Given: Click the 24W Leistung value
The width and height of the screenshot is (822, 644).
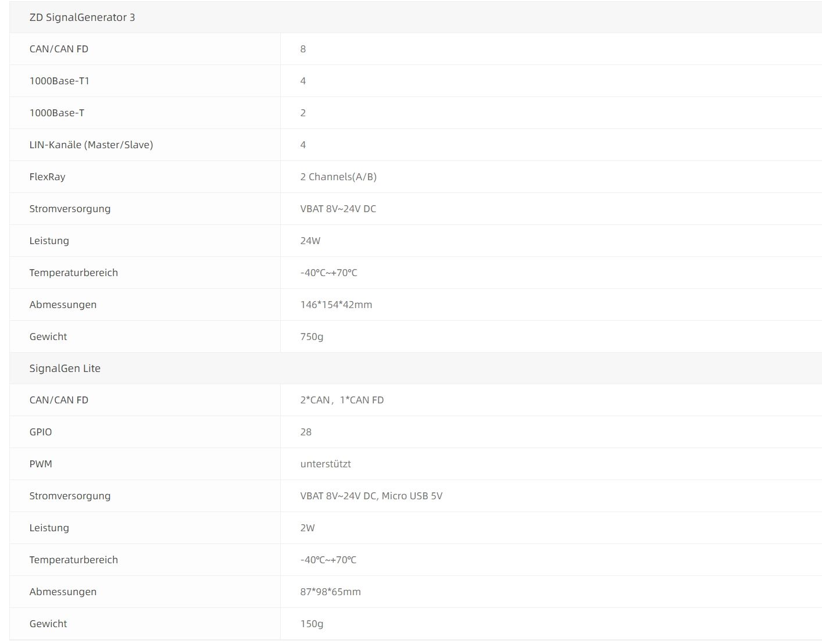Looking at the screenshot, I should click(310, 241).
